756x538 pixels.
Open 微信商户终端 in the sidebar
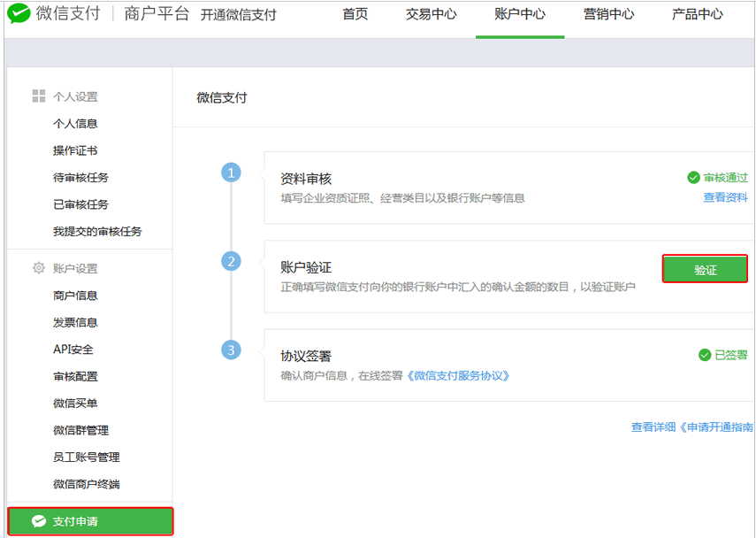(87, 484)
